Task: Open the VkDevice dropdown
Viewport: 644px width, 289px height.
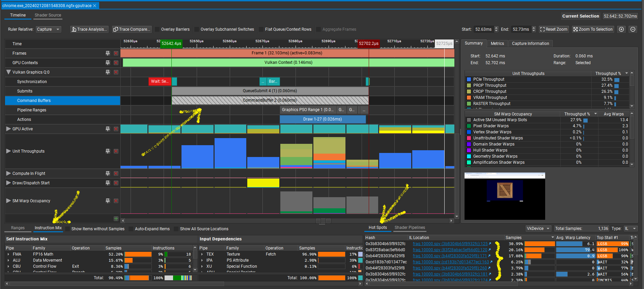Action: pos(538,229)
